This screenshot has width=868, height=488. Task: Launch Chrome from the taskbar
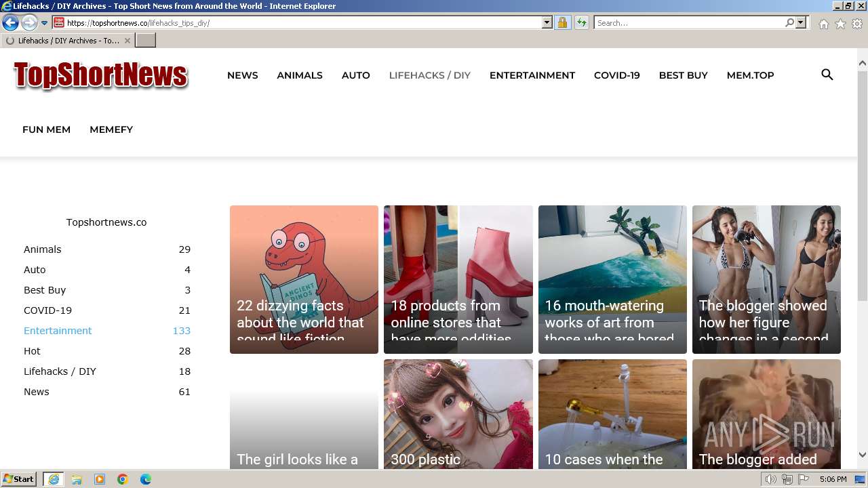point(123,479)
